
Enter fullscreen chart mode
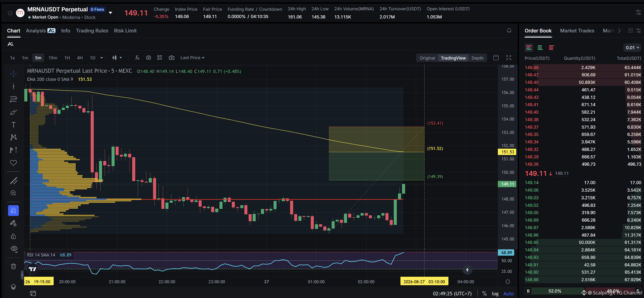pos(509,58)
